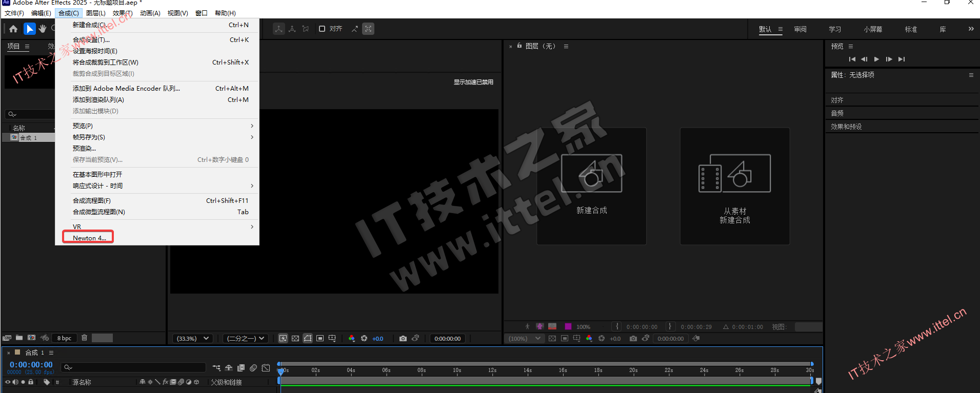Screen dimensions: 980x393
Task: Click new composition icon in Project panel footer
Action: 32,338
